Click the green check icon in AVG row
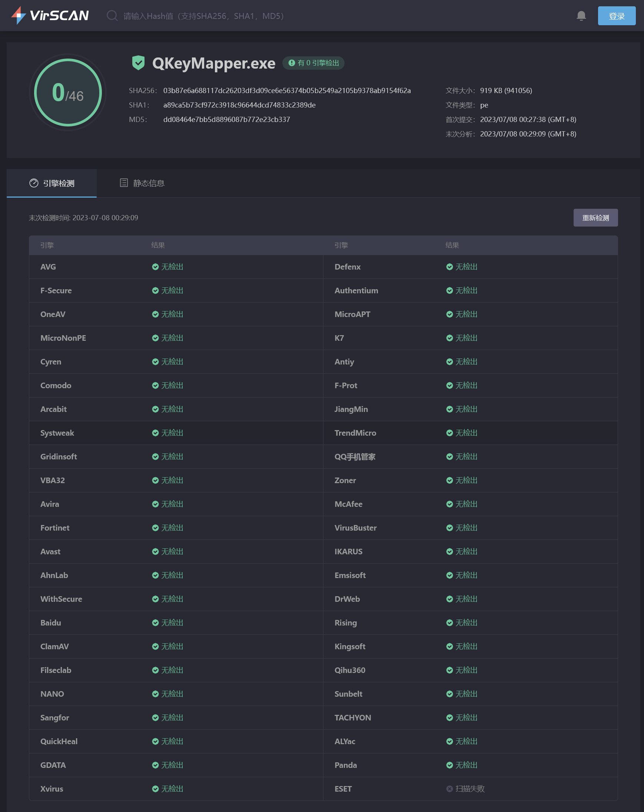This screenshot has height=812, width=644. point(155,267)
